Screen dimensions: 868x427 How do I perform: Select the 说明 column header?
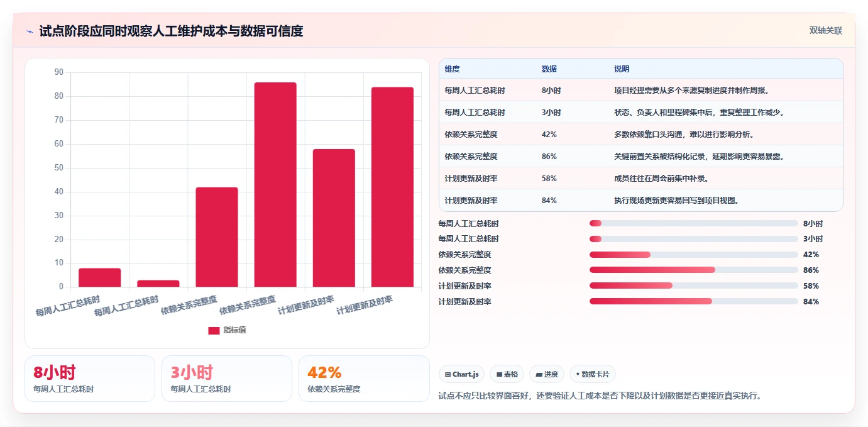(622, 69)
